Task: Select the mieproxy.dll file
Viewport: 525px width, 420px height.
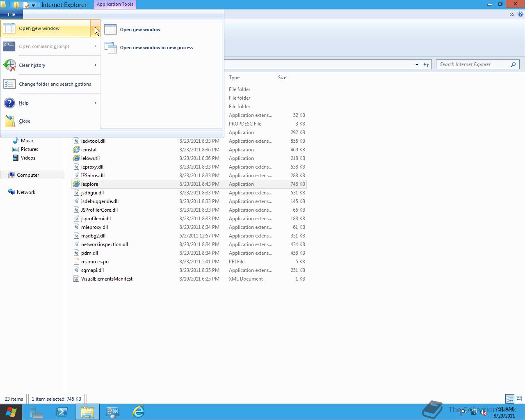Action: tap(189, 227)
